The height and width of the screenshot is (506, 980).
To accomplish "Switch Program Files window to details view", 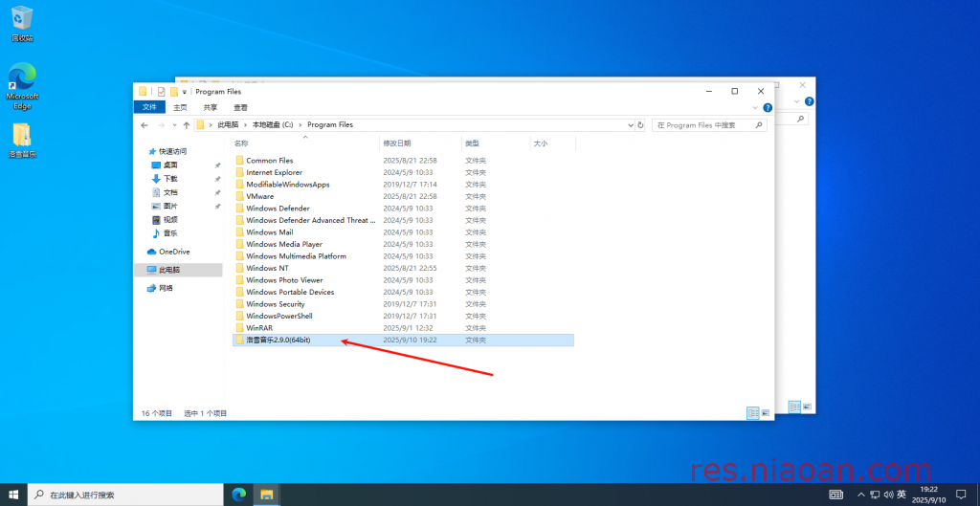I will pyautogui.click(x=753, y=413).
